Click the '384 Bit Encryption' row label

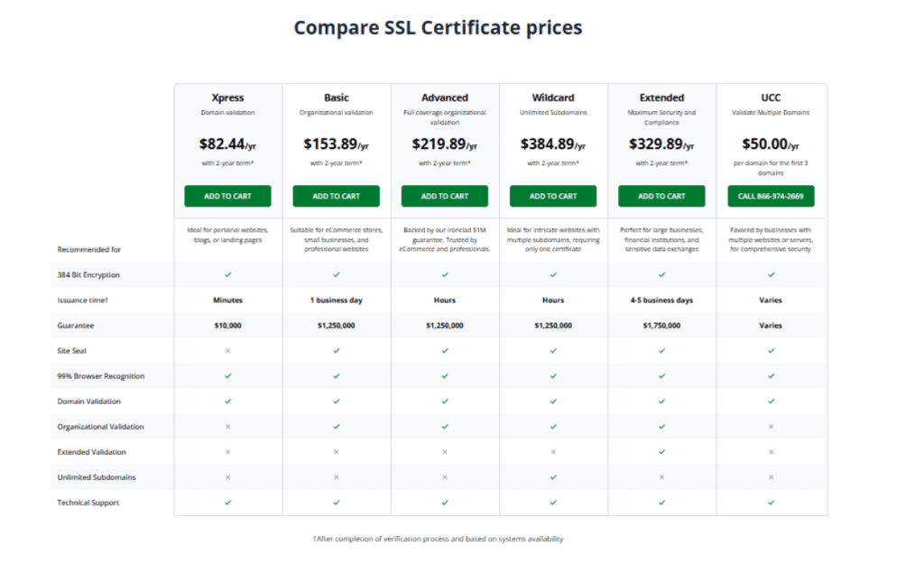(x=88, y=274)
